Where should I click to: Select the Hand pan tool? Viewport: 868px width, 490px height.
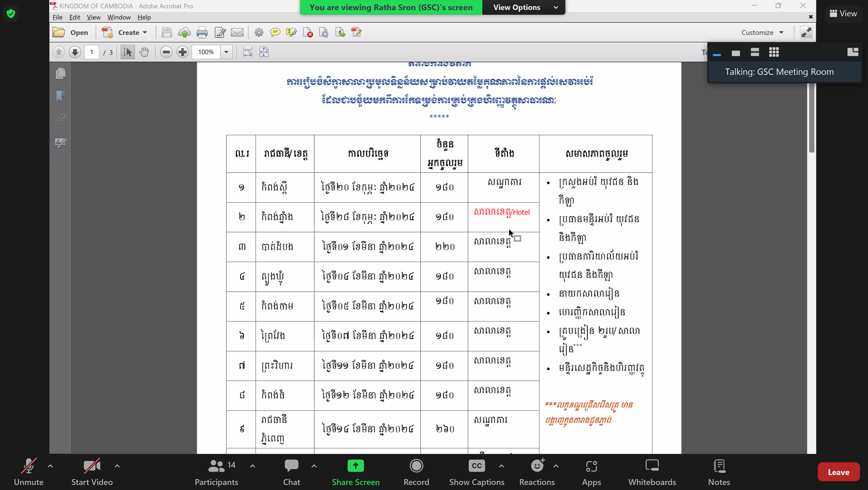[x=144, y=52]
